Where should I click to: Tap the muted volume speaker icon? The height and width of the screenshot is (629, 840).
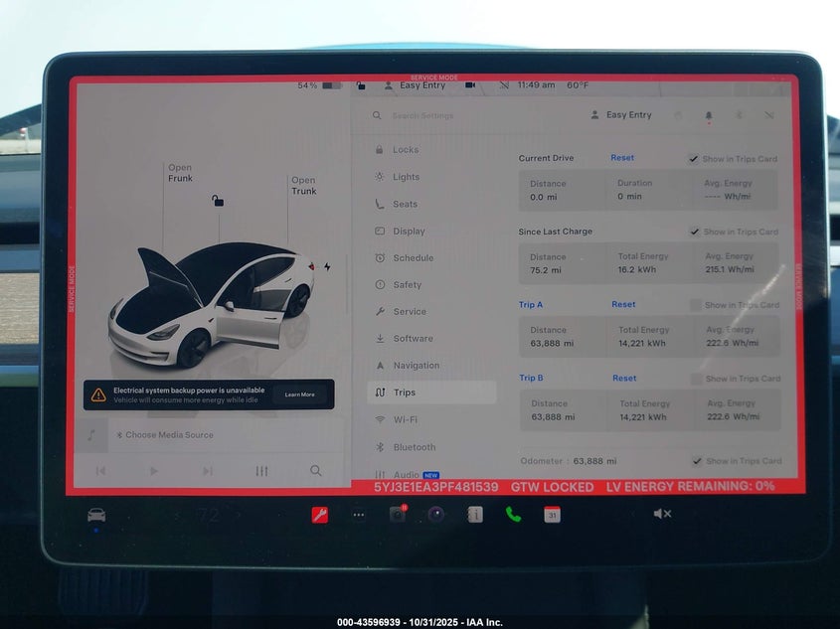[x=662, y=514]
